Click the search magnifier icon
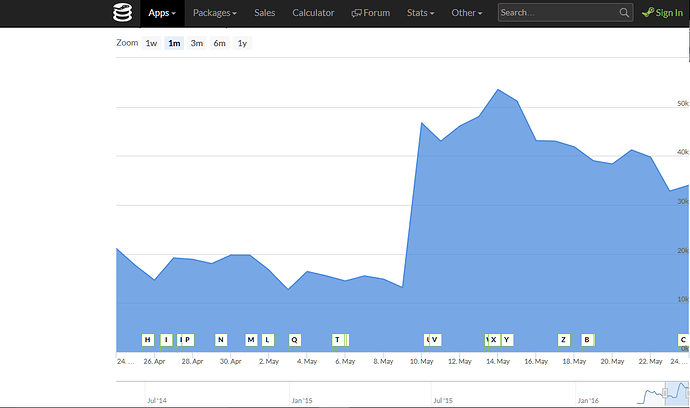The image size is (690, 408). coord(624,13)
